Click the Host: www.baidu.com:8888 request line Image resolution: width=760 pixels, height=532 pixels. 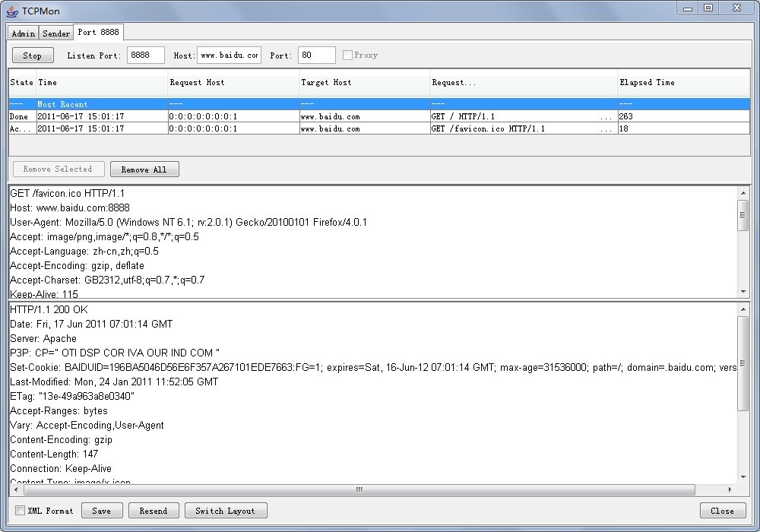(70, 207)
